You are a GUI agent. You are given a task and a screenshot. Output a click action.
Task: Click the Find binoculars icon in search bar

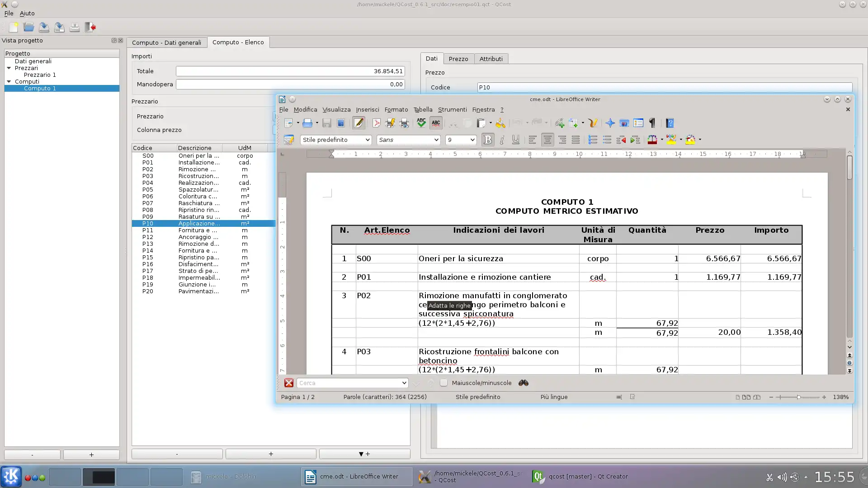pos(523,383)
